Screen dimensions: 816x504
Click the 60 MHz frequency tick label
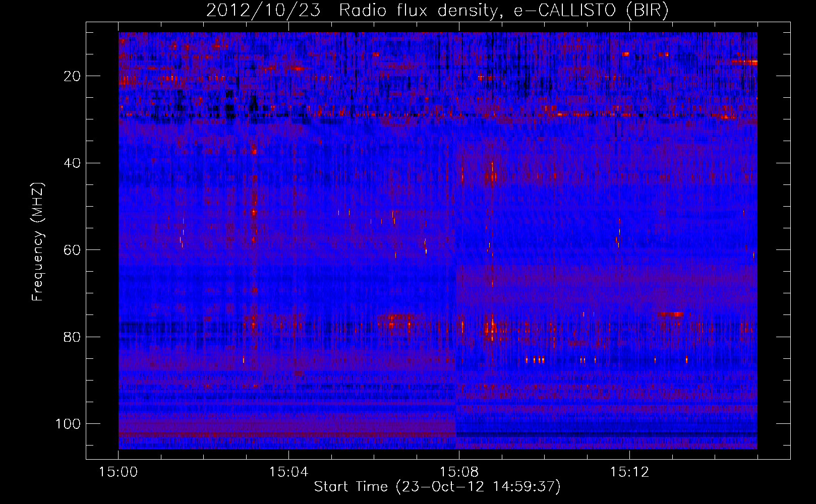tap(73, 250)
